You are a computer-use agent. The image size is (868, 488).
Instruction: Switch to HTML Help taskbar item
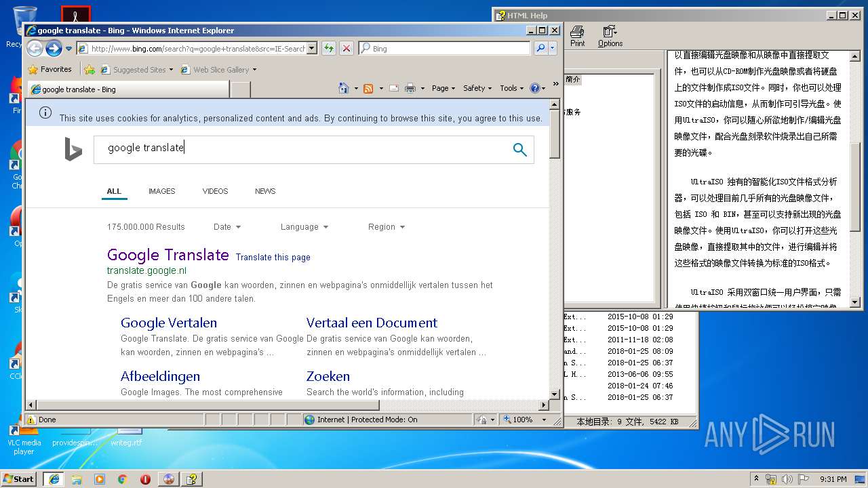coord(192,479)
